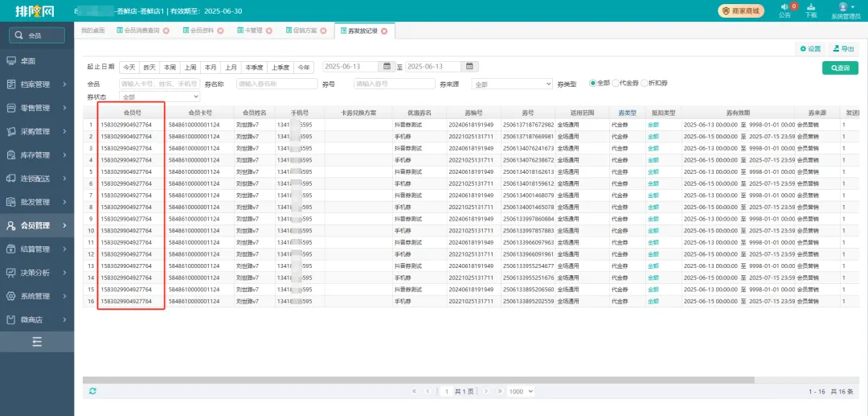Open 会员管理 in the sidebar
Image resolution: width=868 pixels, height=416 pixels.
(35, 226)
